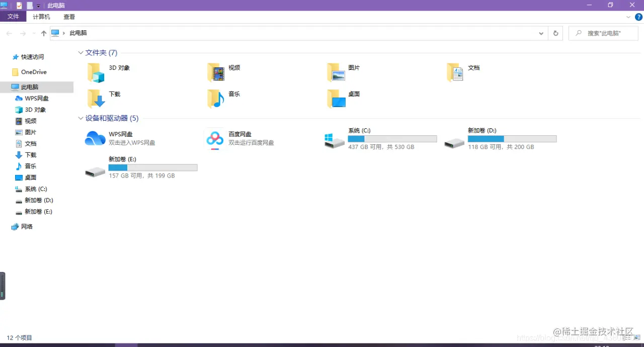Image resolution: width=644 pixels, height=347 pixels.
Task: Select the 新加卷 (E:) drive icon in main pane
Action: (x=95, y=172)
